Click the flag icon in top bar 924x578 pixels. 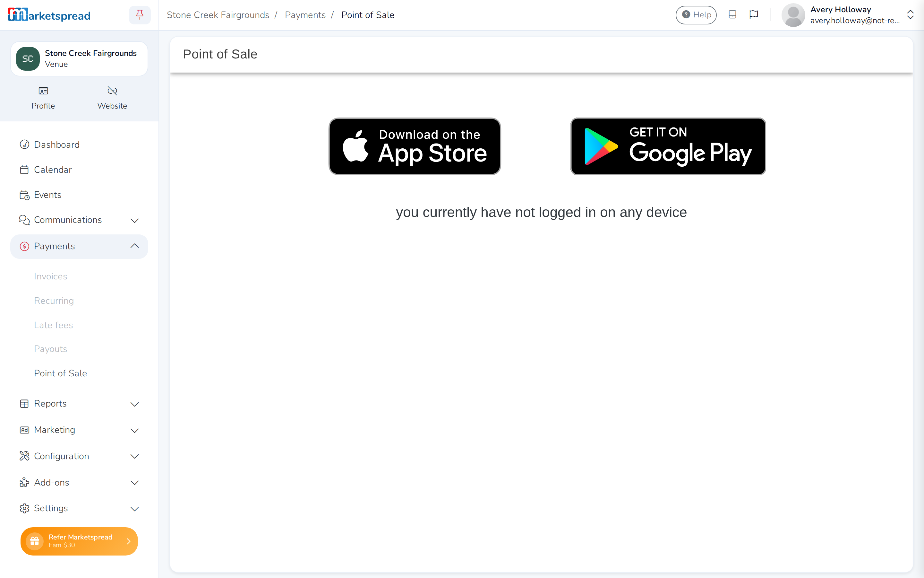pos(753,14)
